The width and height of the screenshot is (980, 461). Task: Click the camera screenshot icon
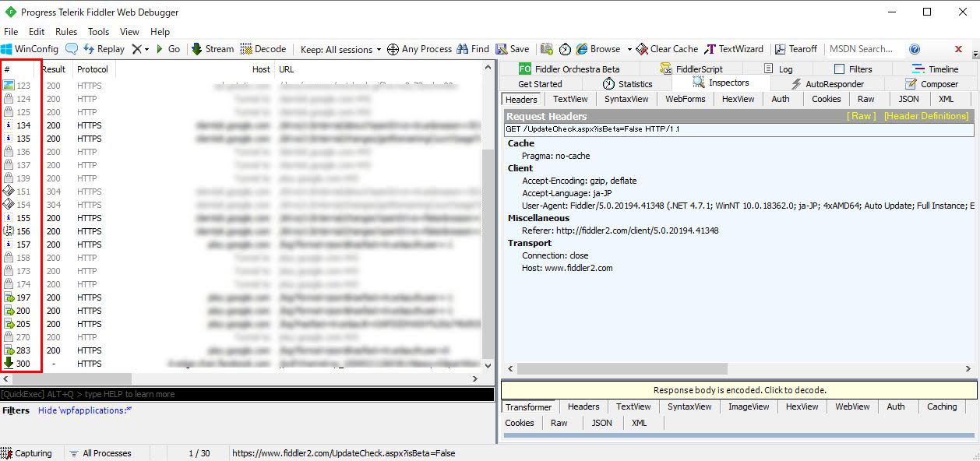[547, 48]
